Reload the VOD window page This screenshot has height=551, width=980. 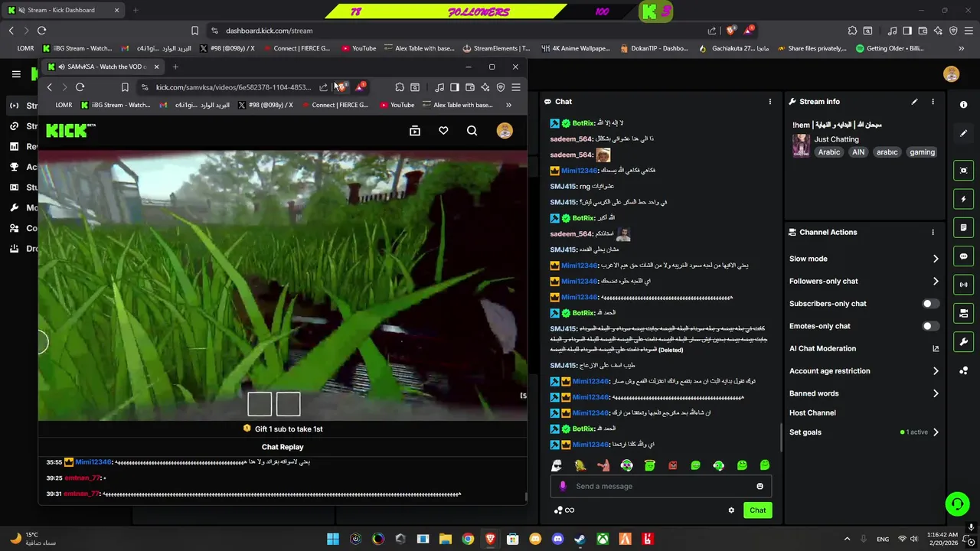[x=80, y=87]
